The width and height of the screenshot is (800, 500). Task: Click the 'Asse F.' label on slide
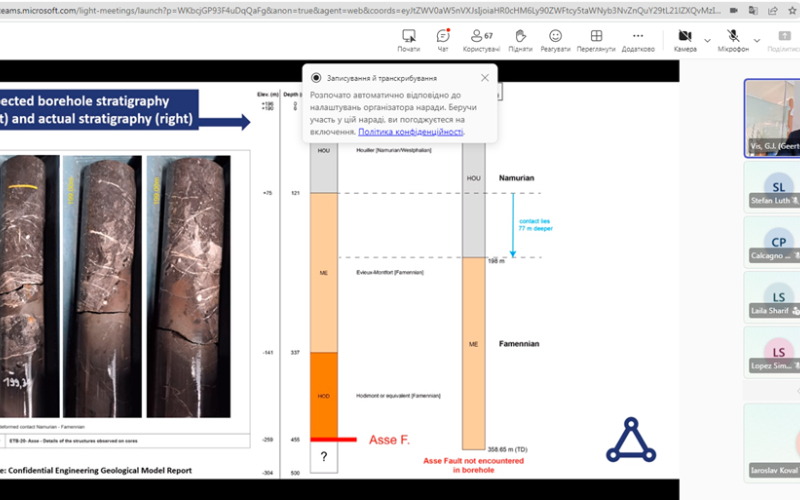pyautogui.click(x=389, y=440)
